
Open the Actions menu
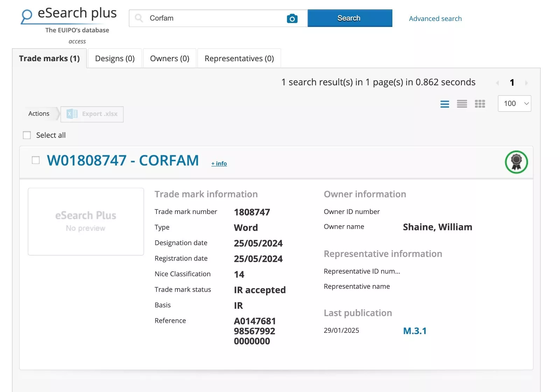(x=39, y=114)
